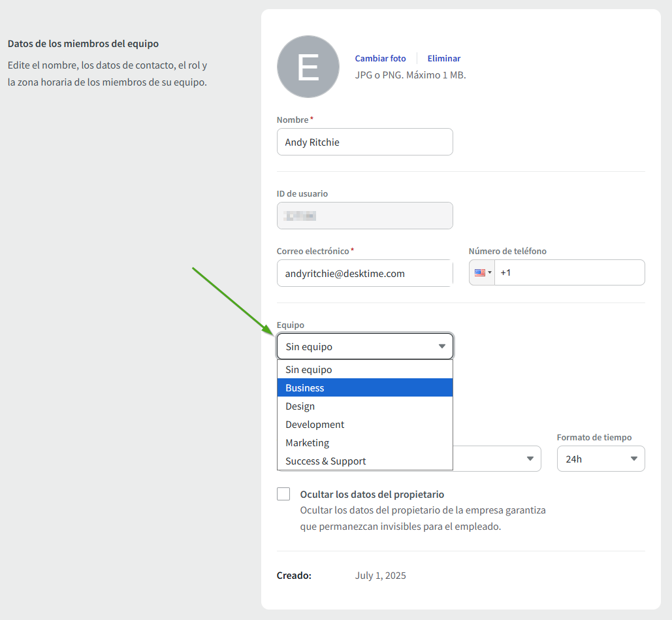The height and width of the screenshot is (620, 672).
Task: Click the Nombre field with Andy Ritchie
Action: coord(364,142)
